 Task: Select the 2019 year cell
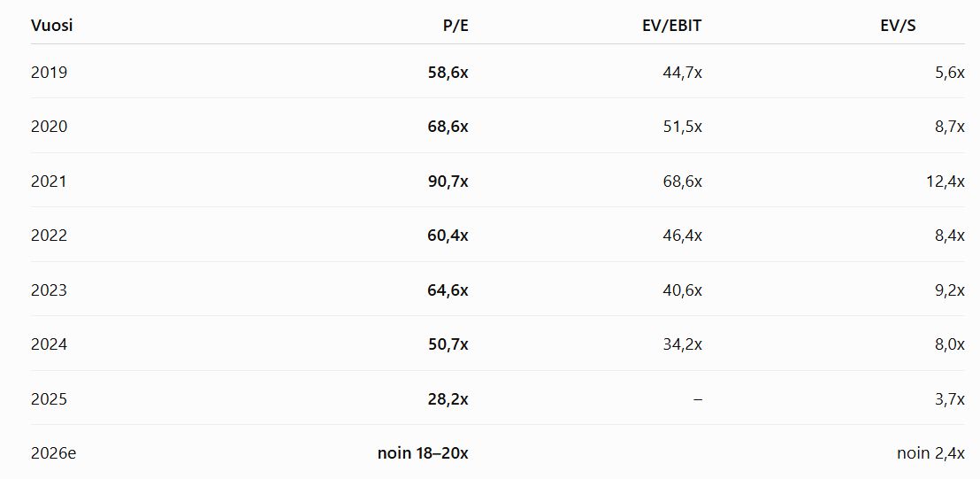(49, 73)
